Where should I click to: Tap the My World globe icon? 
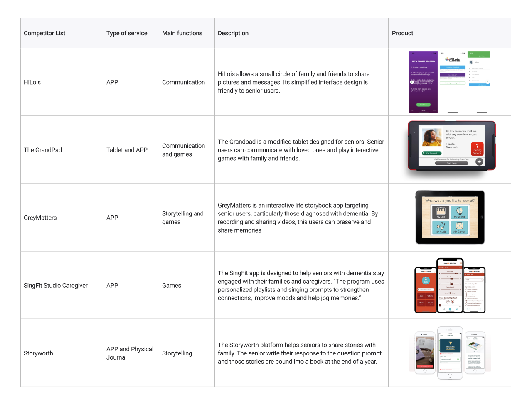coord(460,211)
